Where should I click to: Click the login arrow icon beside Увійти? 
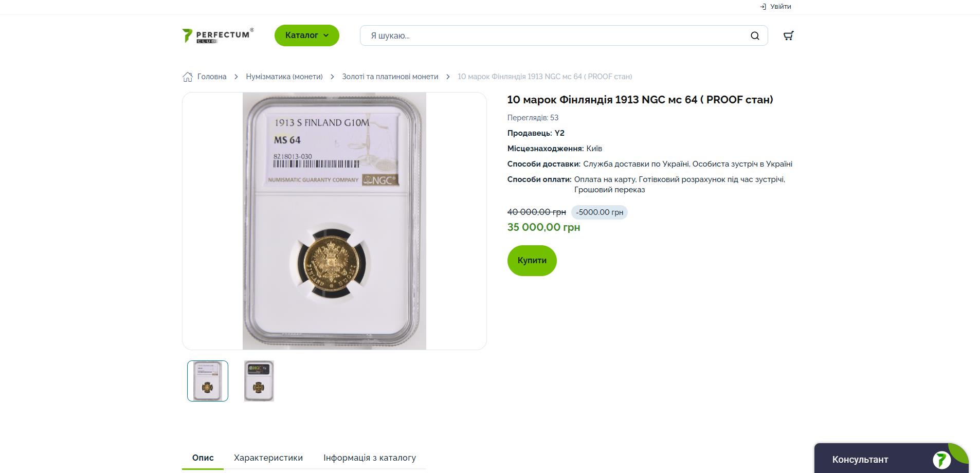pyautogui.click(x=763, y=7)
